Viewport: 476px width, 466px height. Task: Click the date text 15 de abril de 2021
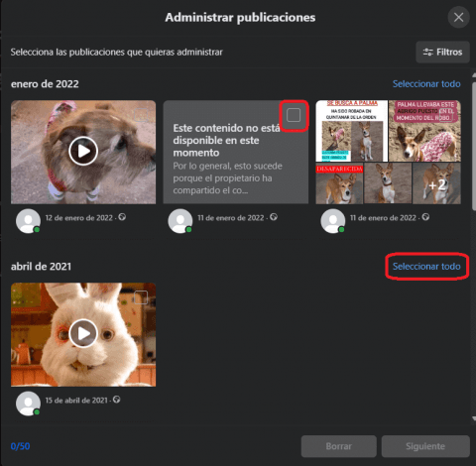76,401
